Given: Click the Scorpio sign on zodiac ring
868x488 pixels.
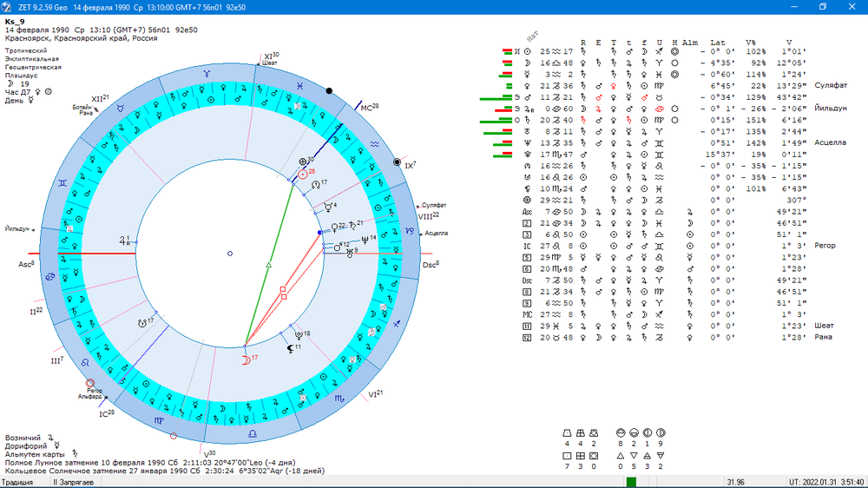Looking at the screenshot, I should click(x=339, y=398).
